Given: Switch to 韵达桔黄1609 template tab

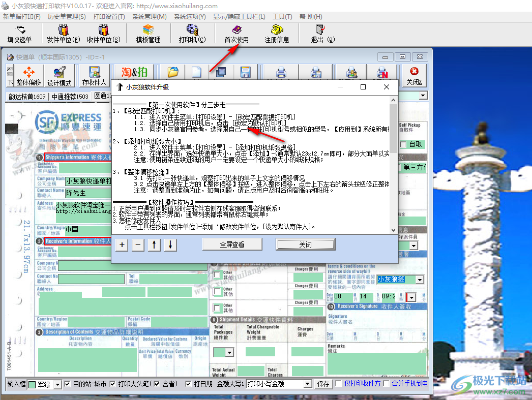Looking at the screenshot, I should [x=27, y=97].
